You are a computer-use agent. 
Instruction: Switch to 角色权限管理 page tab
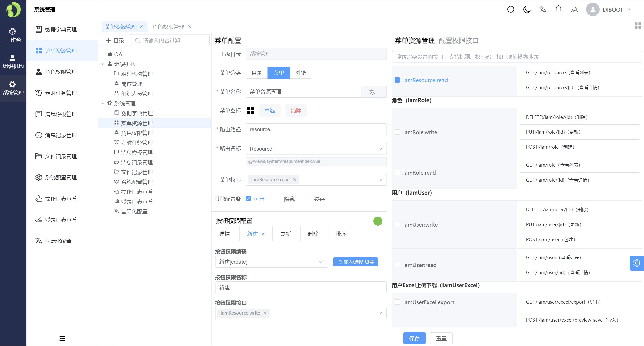point(168,27)
